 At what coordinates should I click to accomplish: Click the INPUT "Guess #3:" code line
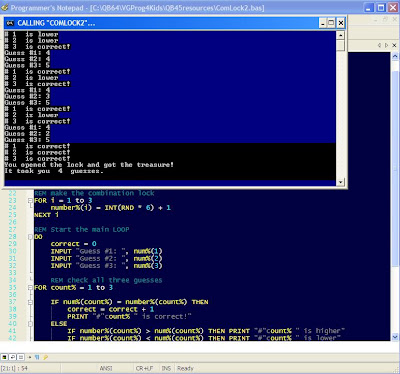tap(107, 266)
